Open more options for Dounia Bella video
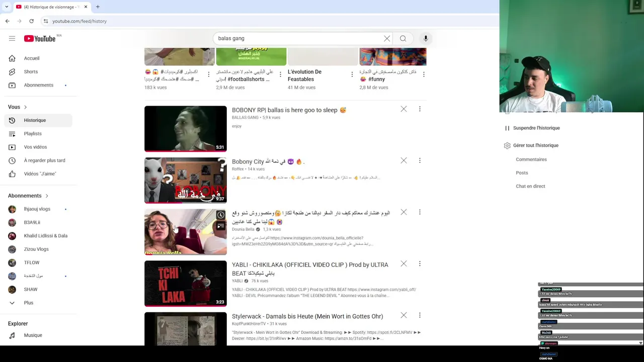Image resolution: width=644 pixels, height=362 pixels. coord(420,212)
